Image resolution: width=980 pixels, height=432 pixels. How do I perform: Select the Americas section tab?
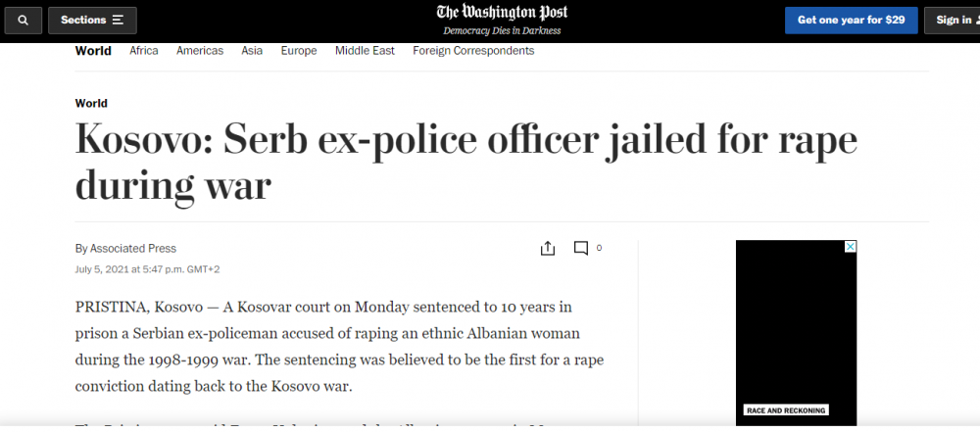(x=200, y=51)
